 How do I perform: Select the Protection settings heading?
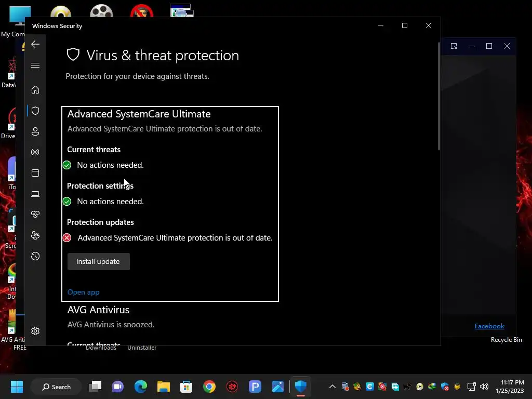[100, 186]
